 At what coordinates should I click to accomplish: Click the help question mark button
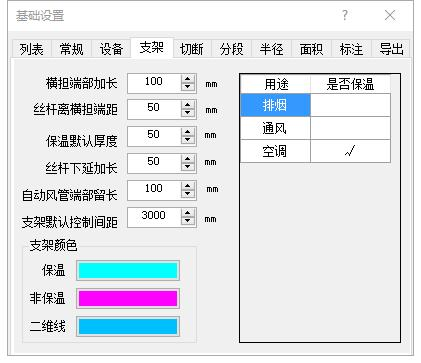coord(345,15)
